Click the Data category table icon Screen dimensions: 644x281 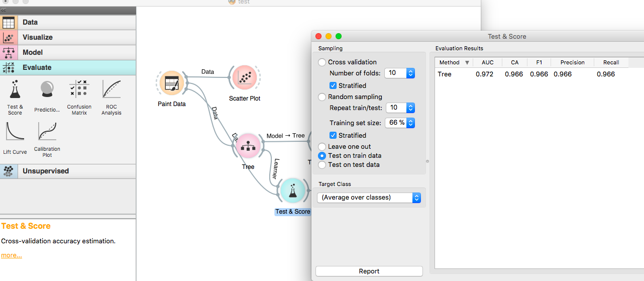click(8, 23)
